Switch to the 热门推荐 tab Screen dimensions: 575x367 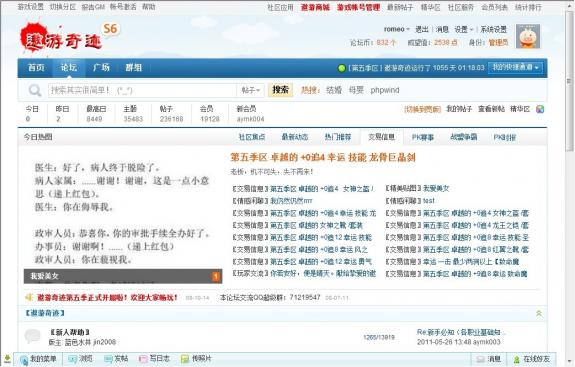click(338, 137)
